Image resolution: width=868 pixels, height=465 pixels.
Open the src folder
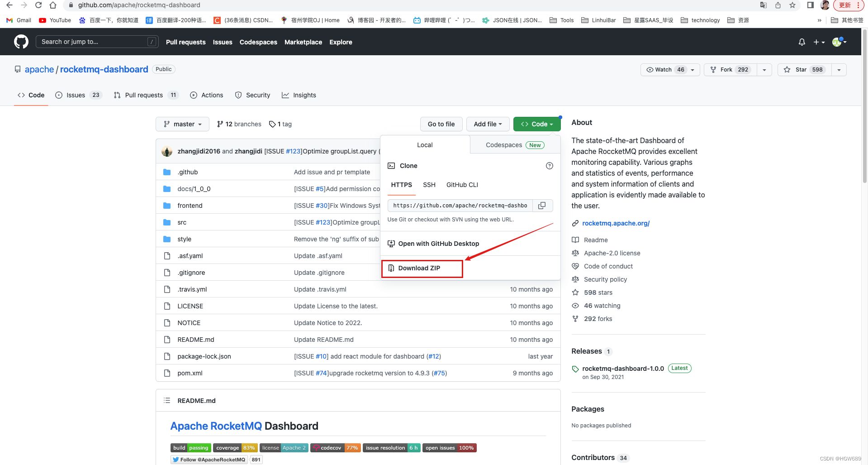pos(182,222)
